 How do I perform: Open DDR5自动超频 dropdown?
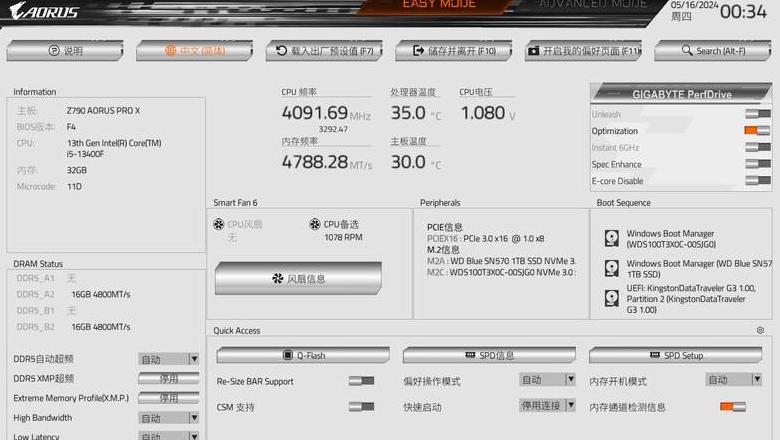[169, 359]
